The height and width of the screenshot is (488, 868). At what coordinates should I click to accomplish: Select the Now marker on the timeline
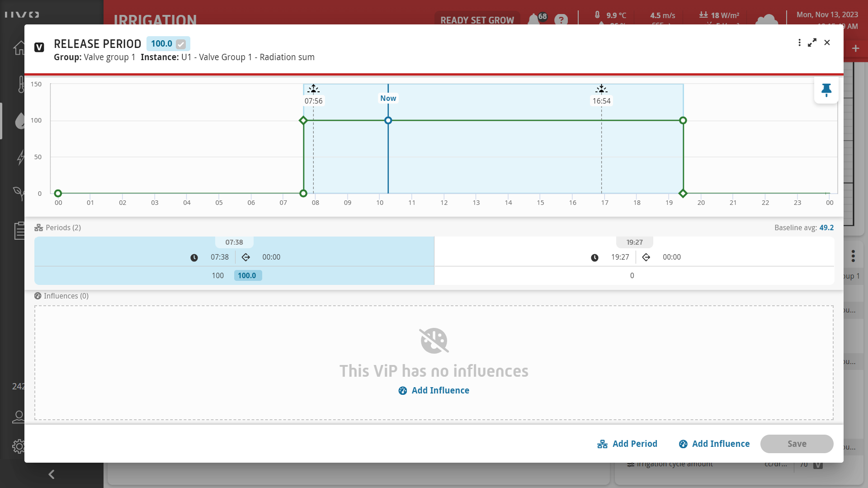coord(388,98)
